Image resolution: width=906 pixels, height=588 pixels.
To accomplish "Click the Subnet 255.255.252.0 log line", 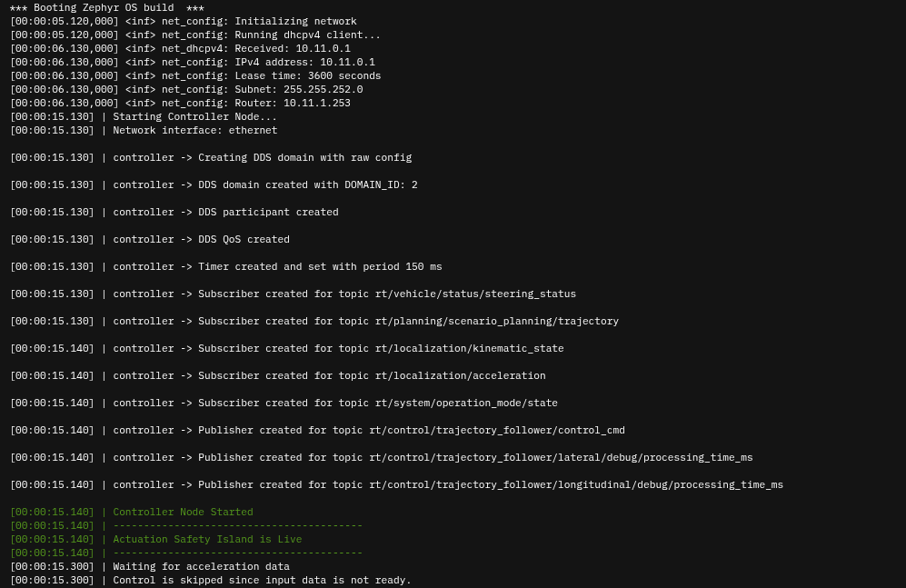I will [185, 89].
